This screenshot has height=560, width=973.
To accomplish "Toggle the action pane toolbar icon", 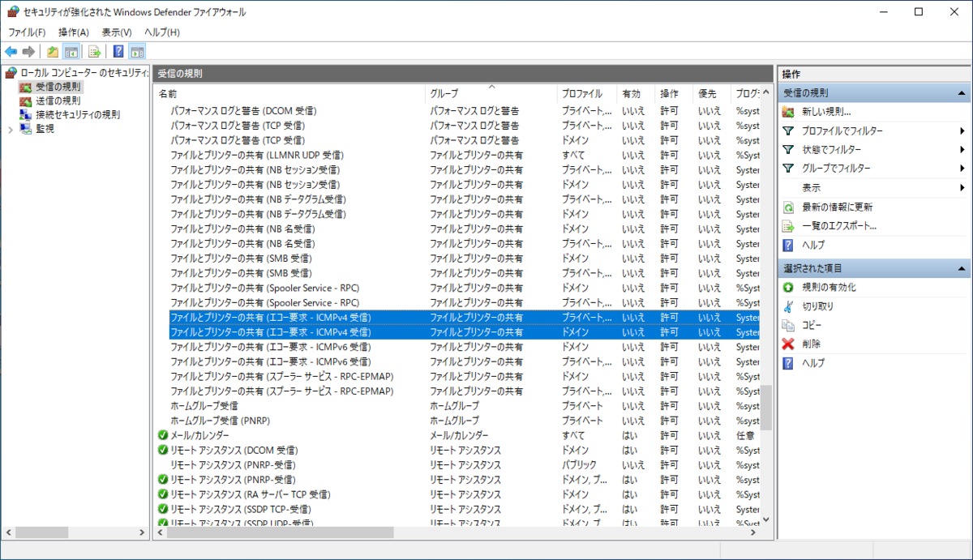I will coord(137,52).
